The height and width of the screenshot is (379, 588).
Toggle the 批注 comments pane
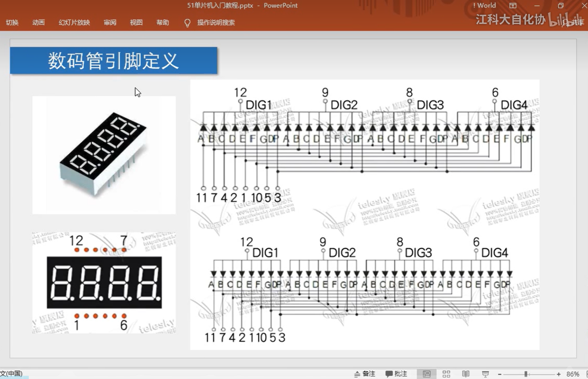(x=396, y=374)
